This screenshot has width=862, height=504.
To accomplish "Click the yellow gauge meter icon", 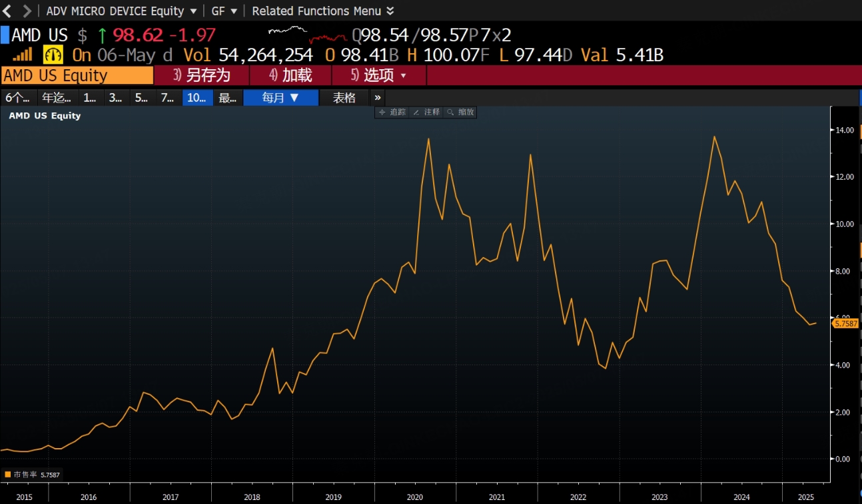I will pyautogui.click(x=53, y=55).
